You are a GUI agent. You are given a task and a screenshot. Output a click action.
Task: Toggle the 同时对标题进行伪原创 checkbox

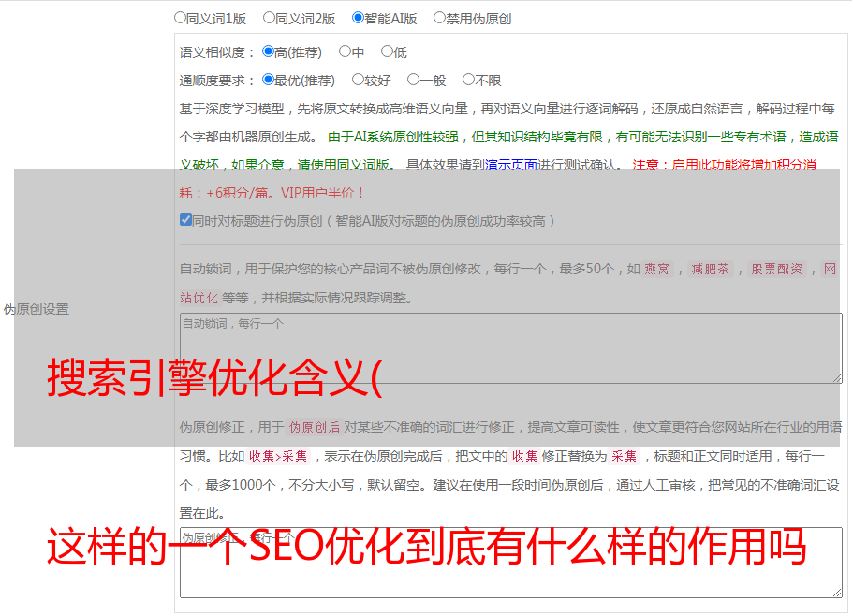185,220
